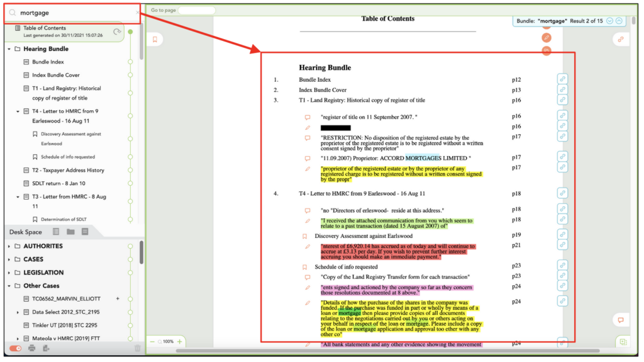Screen dimensions: 644x362
Task: Toggle the circle marker for Index Bundle Cover
Action: tap(130, 75)
